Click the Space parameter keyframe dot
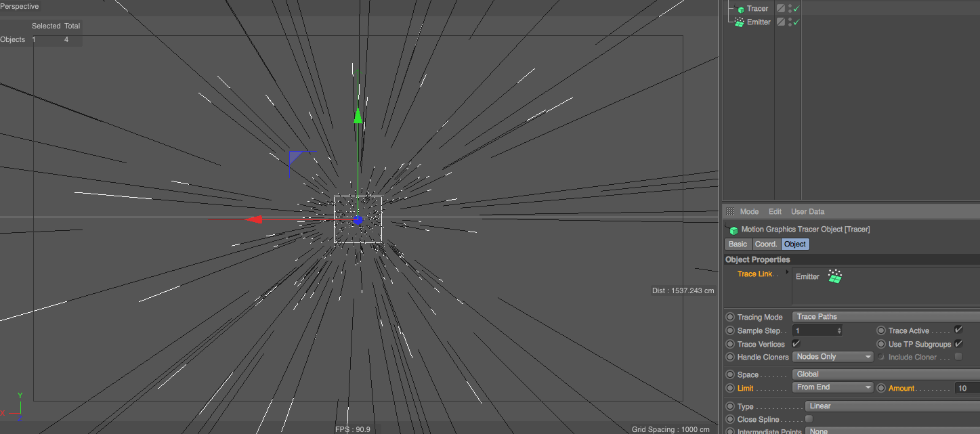 click(730, 374)
